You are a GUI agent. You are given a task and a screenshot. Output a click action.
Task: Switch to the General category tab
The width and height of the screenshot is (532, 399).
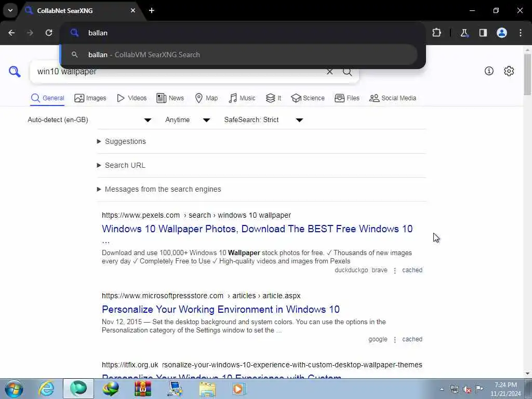click(47, 98)
